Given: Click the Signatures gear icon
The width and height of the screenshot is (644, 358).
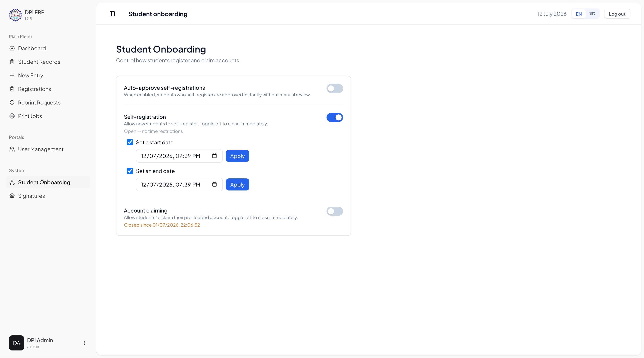Looking at the screenshot, I should (x=12, y=196).
